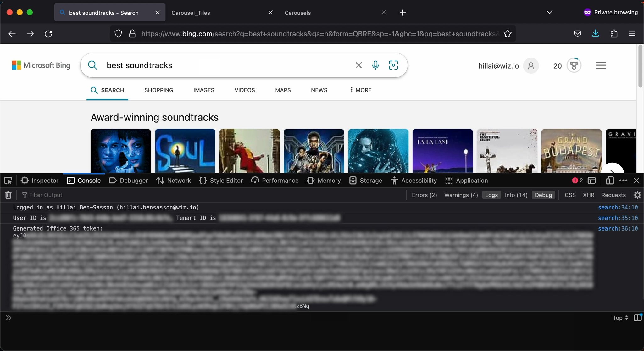This screenshot has height=351, width=644.
Task: Toggle the Debug filter in the console
Action: click(x=543, y=195)
